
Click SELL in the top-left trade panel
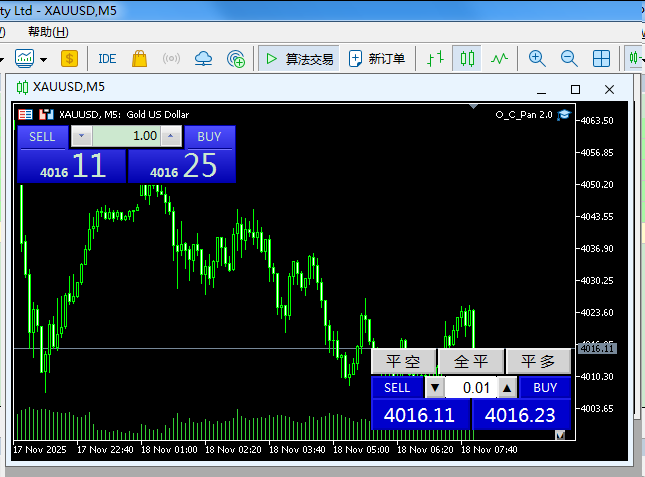click(42, 137)
